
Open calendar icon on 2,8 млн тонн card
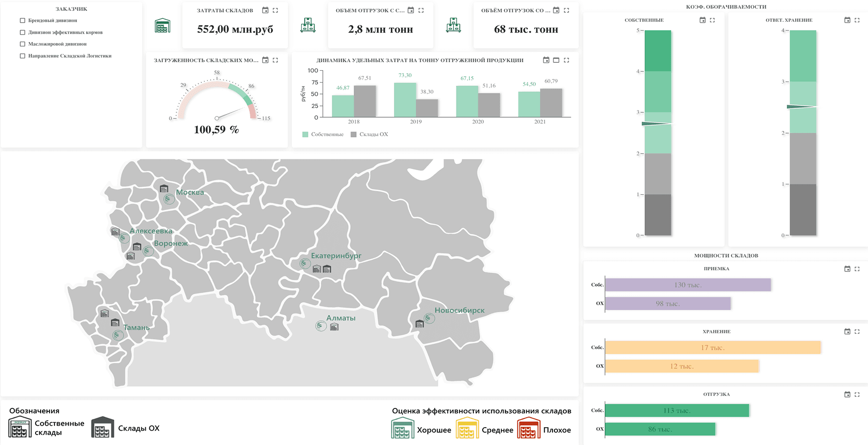pos(411,10)
